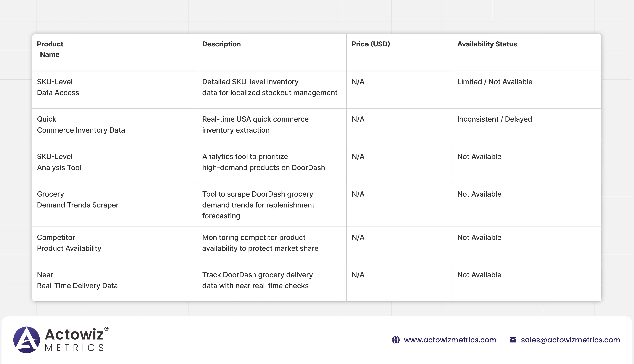Click the Price (USD) column header
Viewport: 634px width, 364px height.
[x=371, y=44]
